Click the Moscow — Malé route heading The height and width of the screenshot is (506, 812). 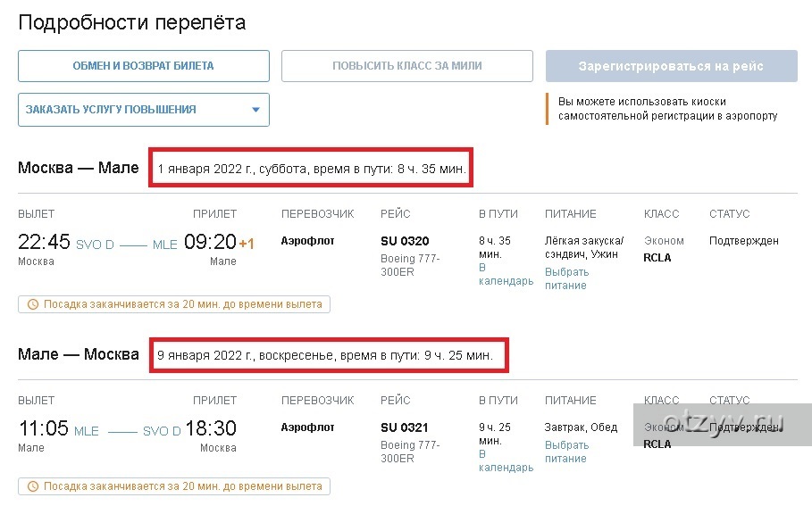coord(79,168)
